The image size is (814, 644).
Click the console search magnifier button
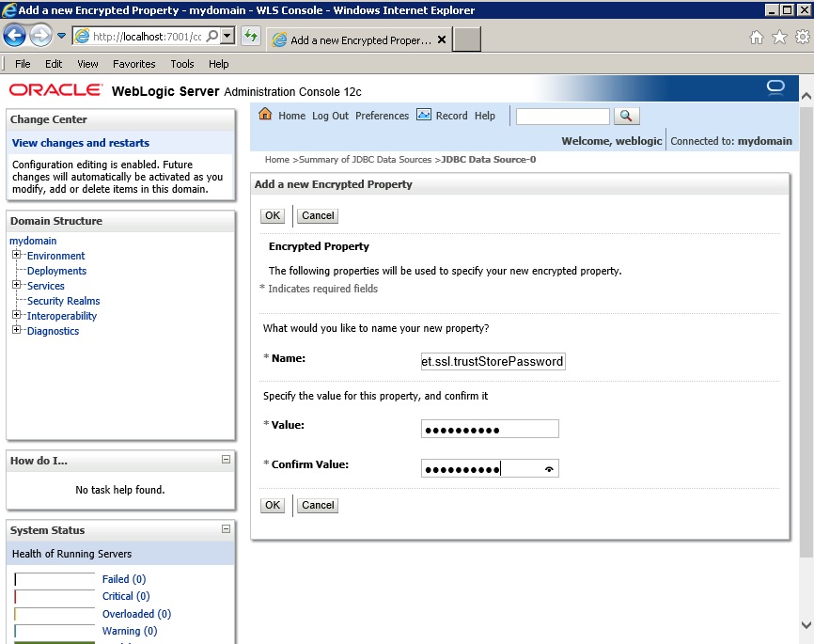tap(626, 116)
